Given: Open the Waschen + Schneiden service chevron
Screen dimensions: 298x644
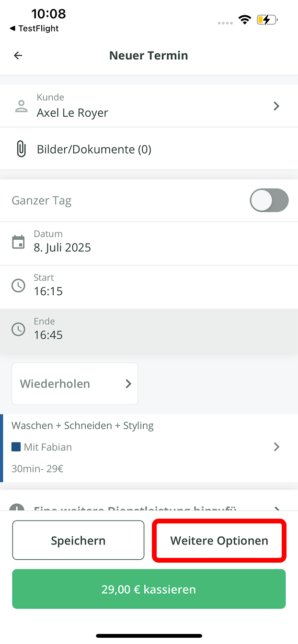Looking at the screenshot, I should tap(276, 447).
